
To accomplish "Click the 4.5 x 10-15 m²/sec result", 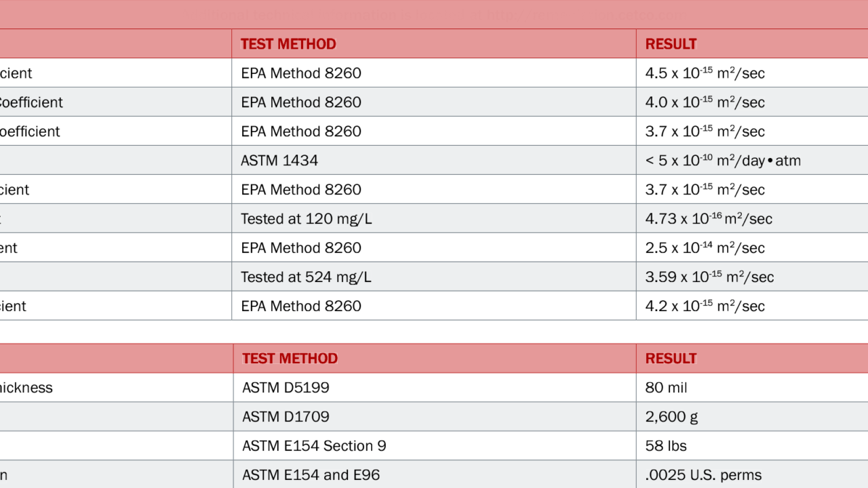I will click(705, 73).
